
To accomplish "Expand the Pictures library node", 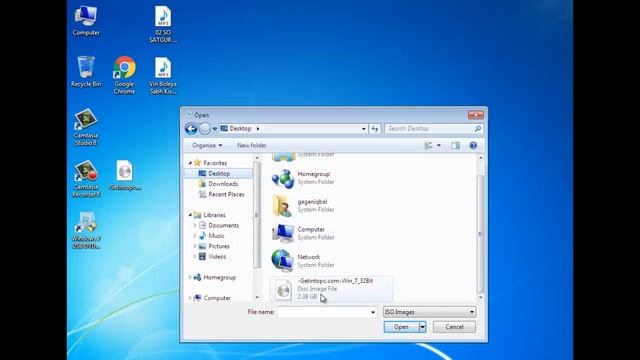I will click(x=195, y=246).
